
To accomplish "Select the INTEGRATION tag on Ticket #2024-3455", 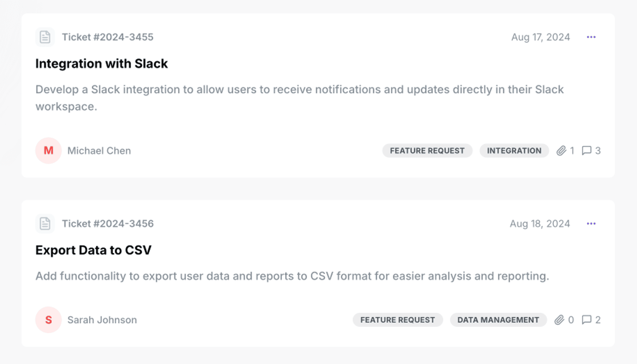I will (514, 151).
